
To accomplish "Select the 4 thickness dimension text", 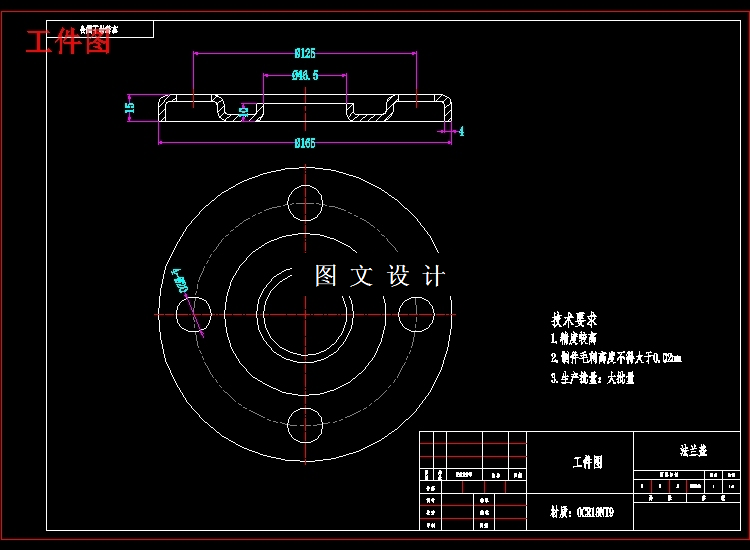I will pyautogui.click(x=461, y=131).
